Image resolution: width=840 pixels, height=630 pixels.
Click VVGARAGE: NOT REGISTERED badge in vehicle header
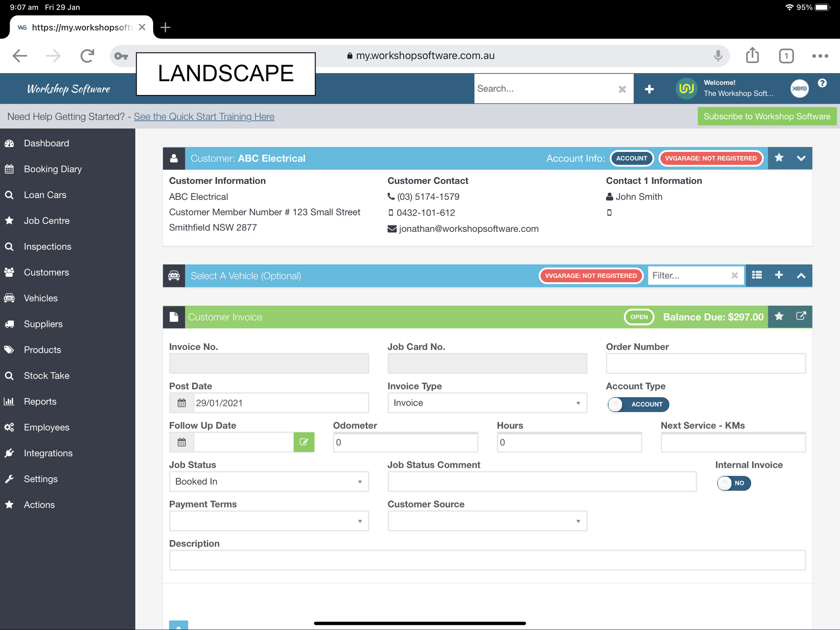tap(591, 276)
